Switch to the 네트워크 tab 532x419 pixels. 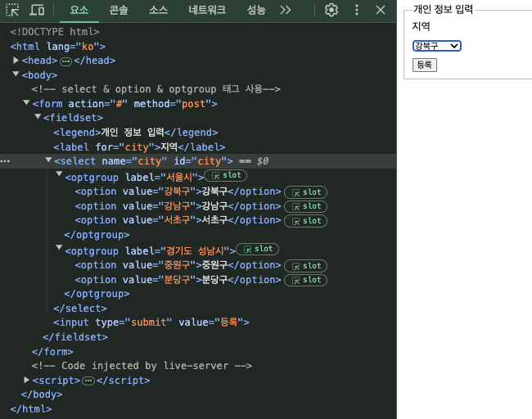(207, 10)
